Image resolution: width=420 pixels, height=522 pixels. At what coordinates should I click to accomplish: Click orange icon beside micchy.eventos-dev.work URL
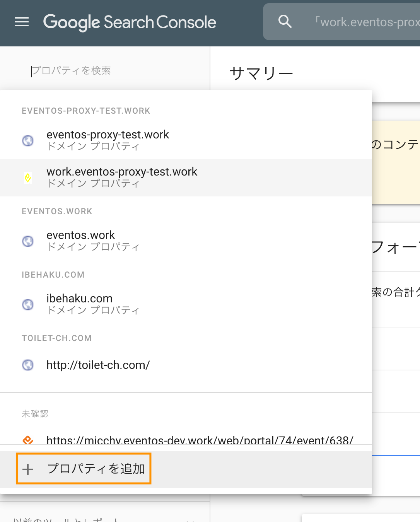click(28, 440)
